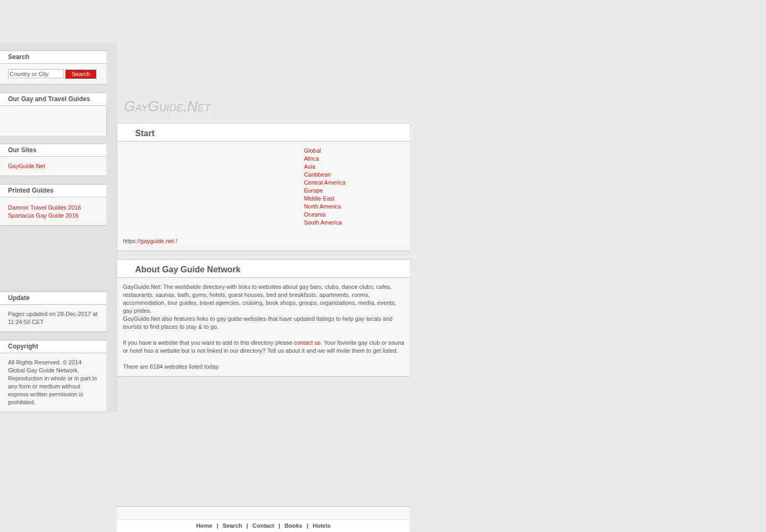Click the red Search button
Screen dimensions: 766x532
81,74
